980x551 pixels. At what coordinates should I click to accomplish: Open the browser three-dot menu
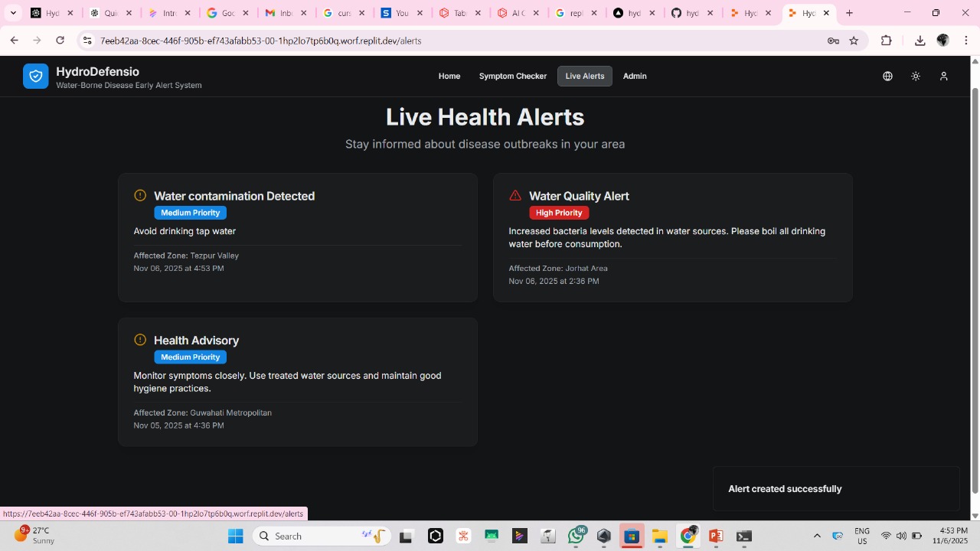(966, 41)
